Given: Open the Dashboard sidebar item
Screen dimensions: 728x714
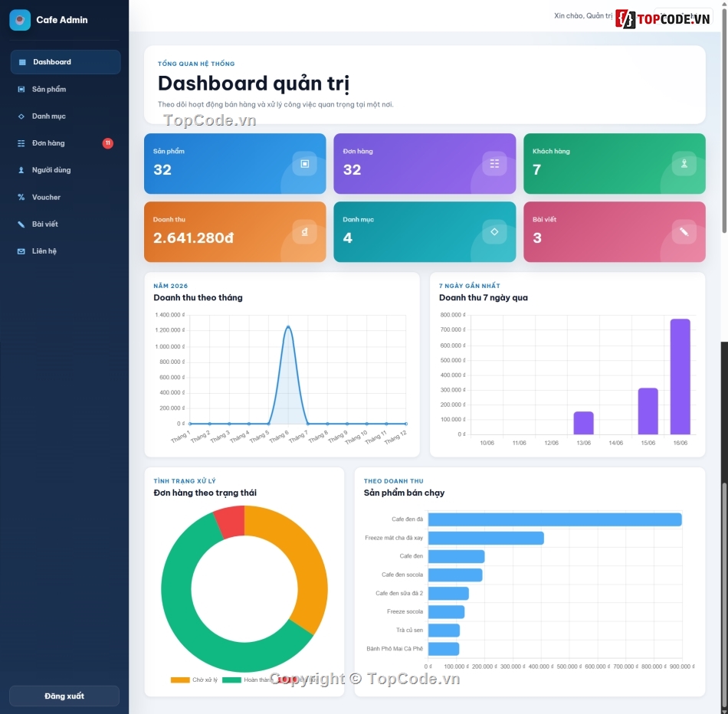Looking at the screenshot, I should pos(65,62).
